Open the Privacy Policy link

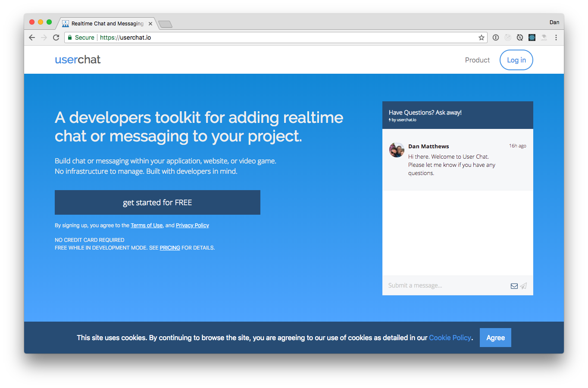point(192,225)
